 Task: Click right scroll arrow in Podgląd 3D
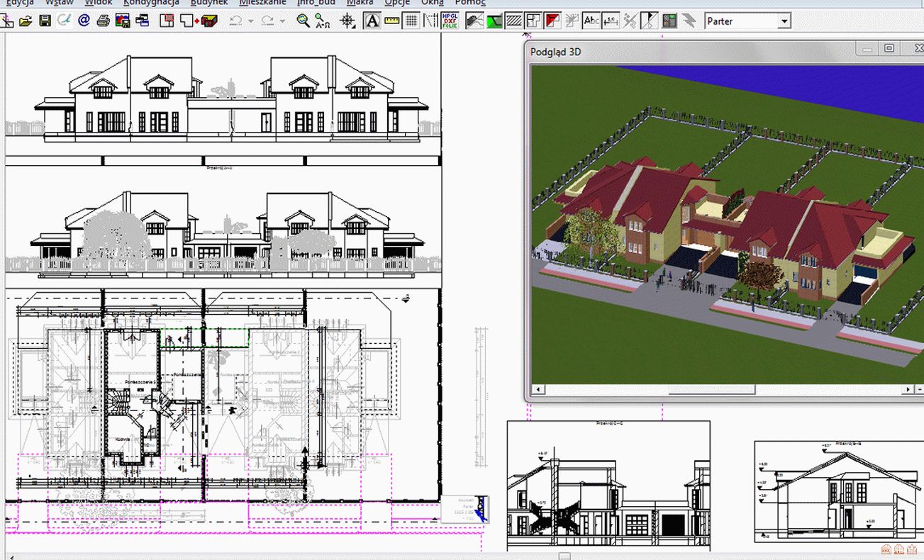click(909, 389)
